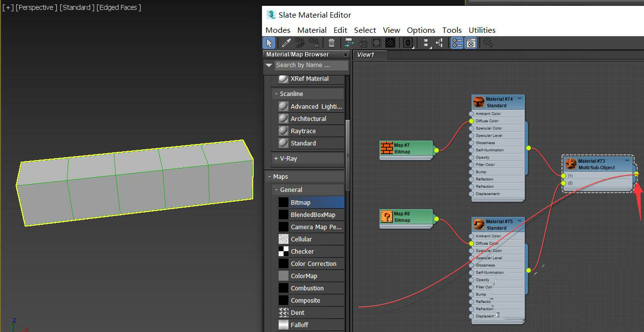Collapse the Maps group
This screenshot has width=644, height=332.
coord(269,176)
